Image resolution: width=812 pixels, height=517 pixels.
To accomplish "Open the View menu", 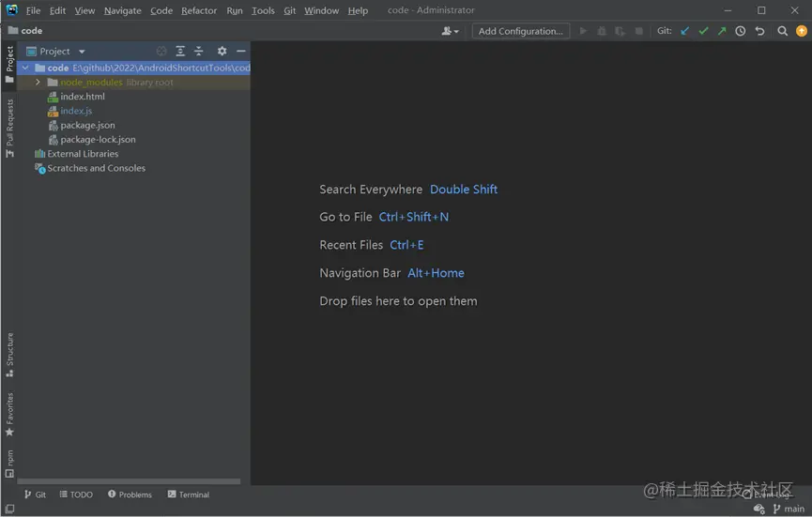I will (x=84, y=10).
